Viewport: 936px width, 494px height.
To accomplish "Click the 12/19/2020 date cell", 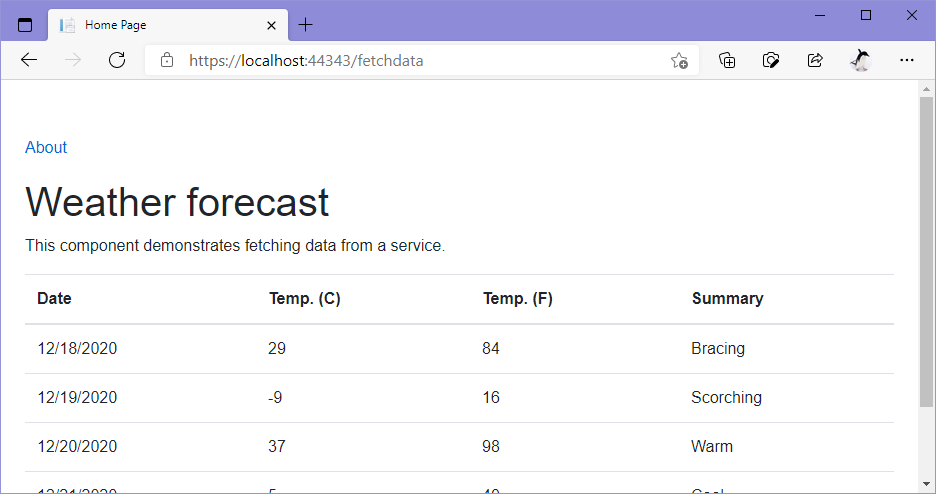I will (x=77, y=397).
